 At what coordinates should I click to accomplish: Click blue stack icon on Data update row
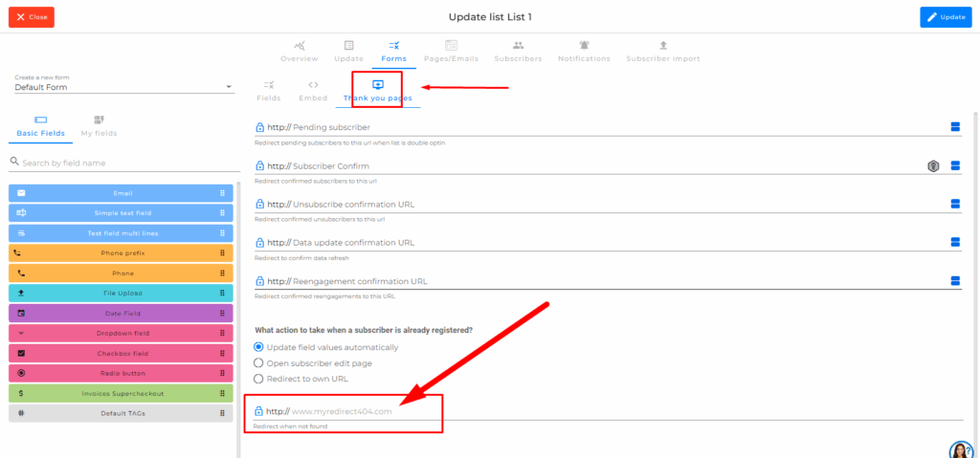(954, 243)
